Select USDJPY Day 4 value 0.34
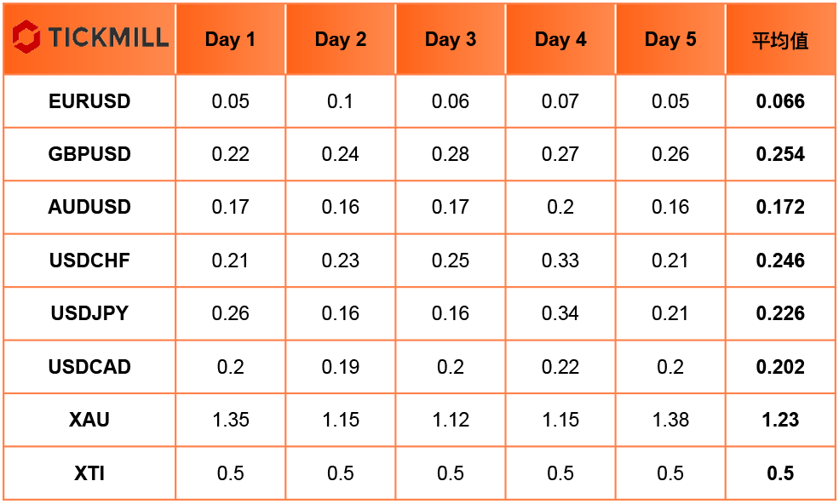This screenshot has height=504, width=839. click(560, 313)
